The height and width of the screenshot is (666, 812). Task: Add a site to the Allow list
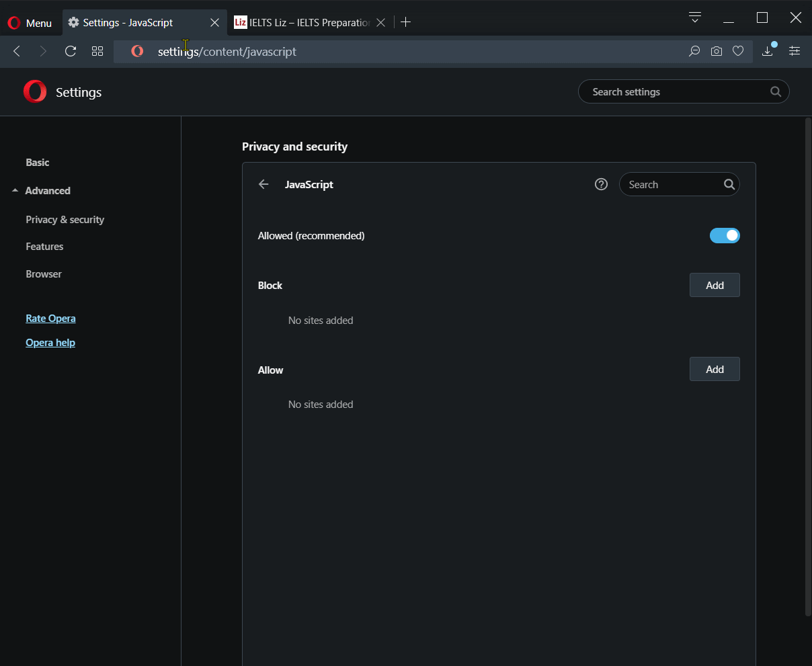[715, 369]
